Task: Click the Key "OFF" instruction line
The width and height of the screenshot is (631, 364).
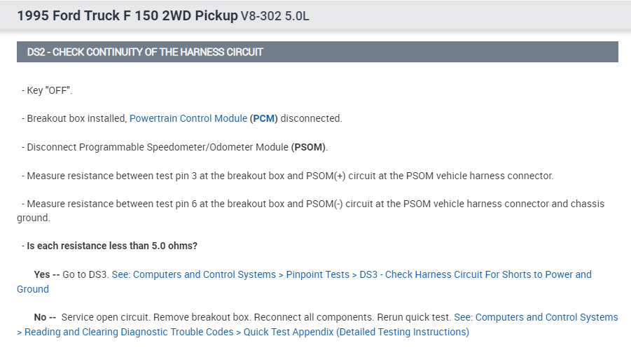Action: pos(48,90)
